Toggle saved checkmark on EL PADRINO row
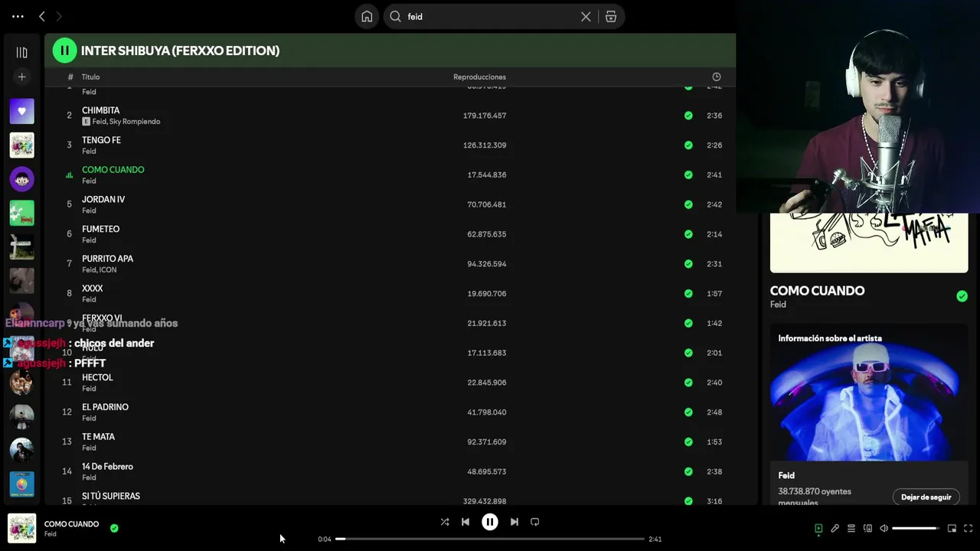 click(x=688, y=412)
